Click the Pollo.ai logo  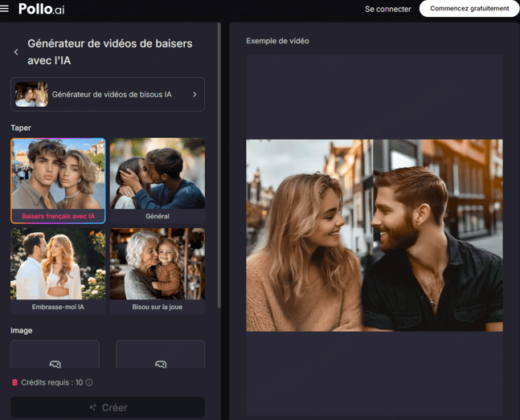point(42,9)
